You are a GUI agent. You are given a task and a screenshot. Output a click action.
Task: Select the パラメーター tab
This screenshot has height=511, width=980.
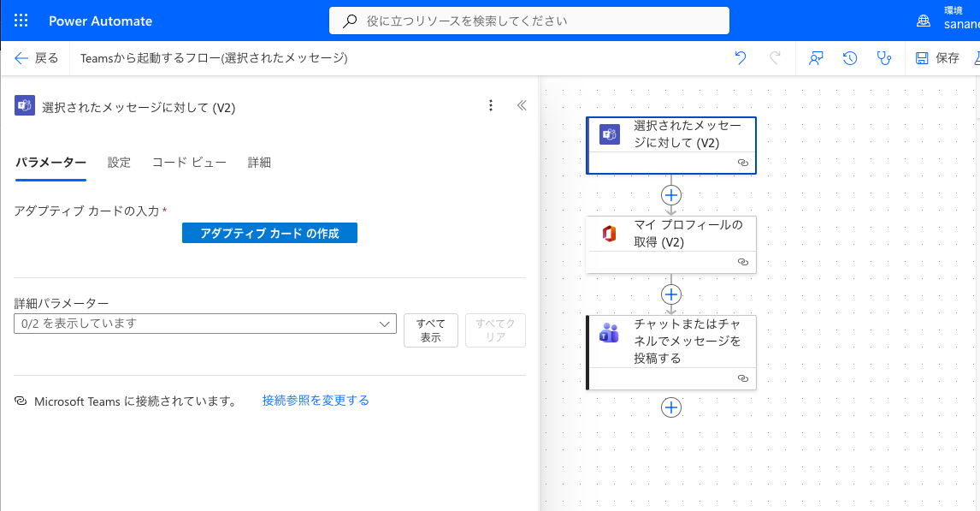click(50, 163)
